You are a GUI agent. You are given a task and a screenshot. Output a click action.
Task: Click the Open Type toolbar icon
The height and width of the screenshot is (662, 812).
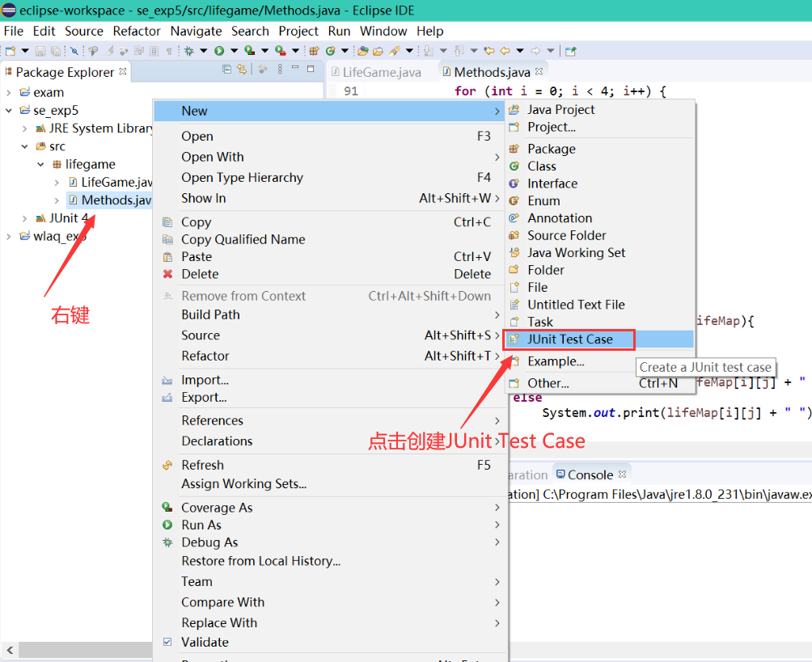click(x=363, y=51)
